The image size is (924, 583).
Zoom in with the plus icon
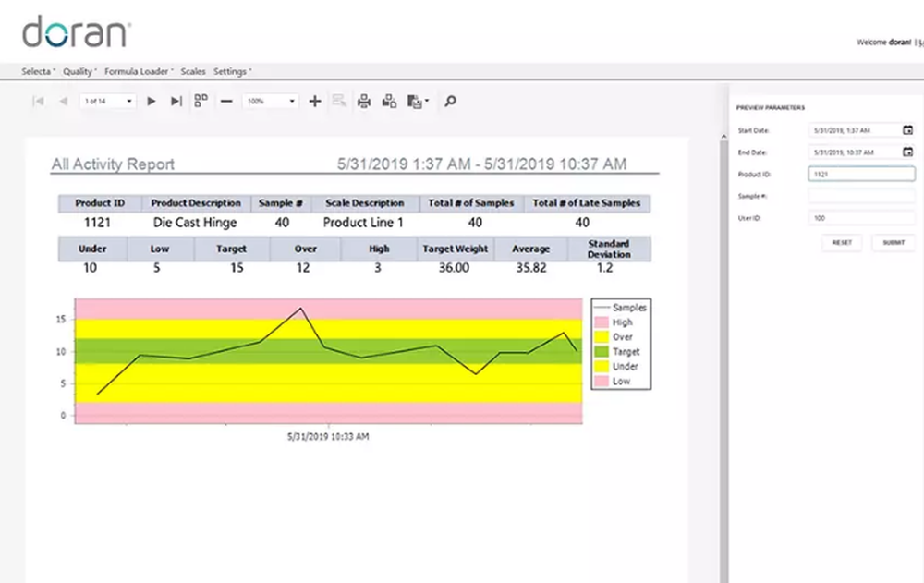pos(315,102)
